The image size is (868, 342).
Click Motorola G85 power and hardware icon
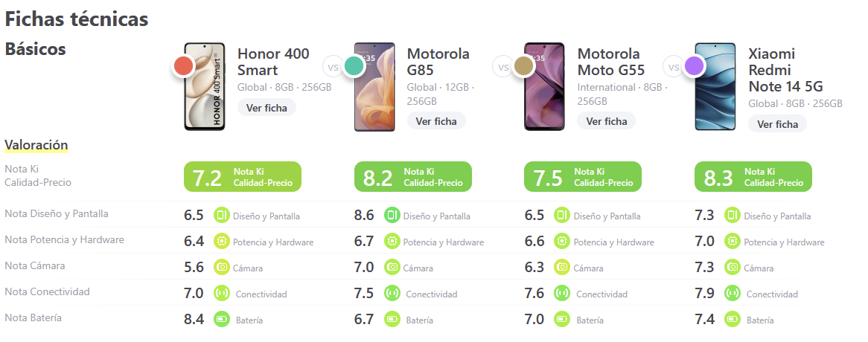click(392, 242)
